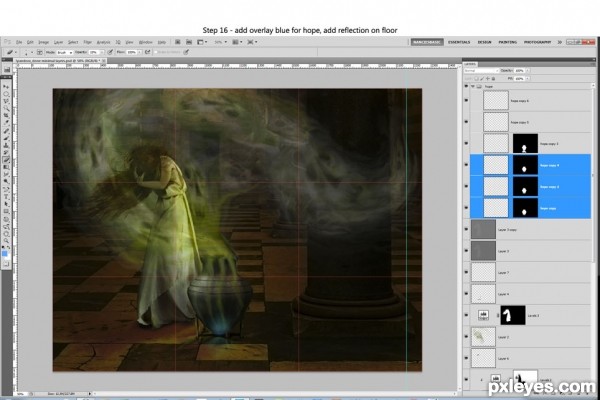Select the Horizontal Type tool
This screenshot has height=400, width=600.
(x=7, y=196)
